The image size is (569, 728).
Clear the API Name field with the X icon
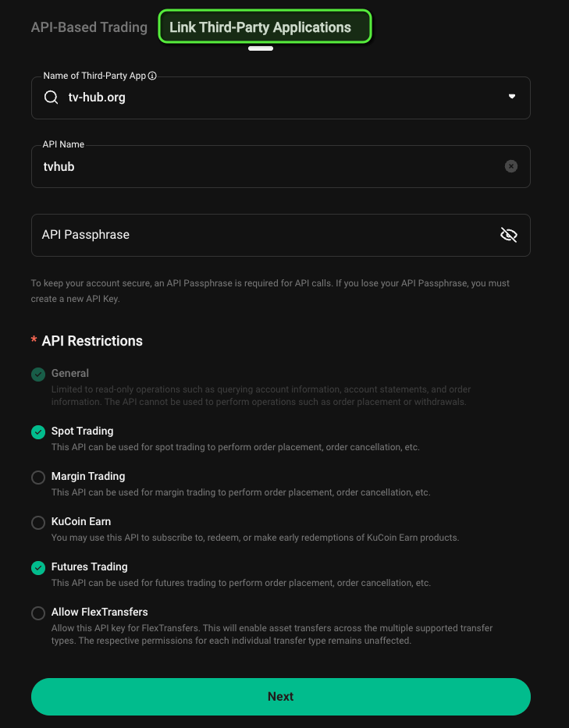pos(511,166)
